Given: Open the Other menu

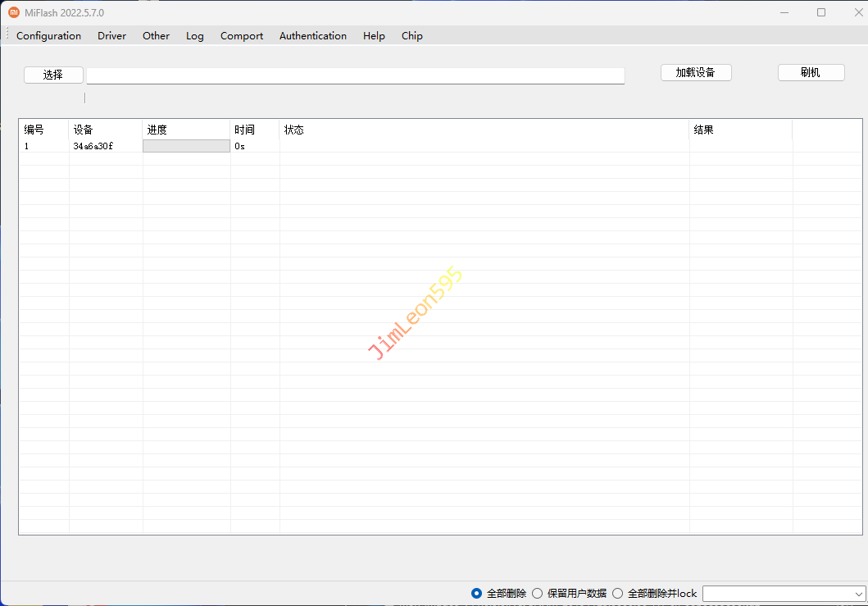Looking at the screenshot, I should click(156, 35).
